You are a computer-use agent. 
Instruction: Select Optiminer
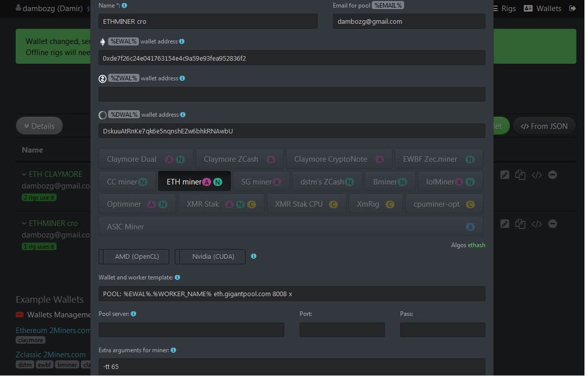coord(137,204)
